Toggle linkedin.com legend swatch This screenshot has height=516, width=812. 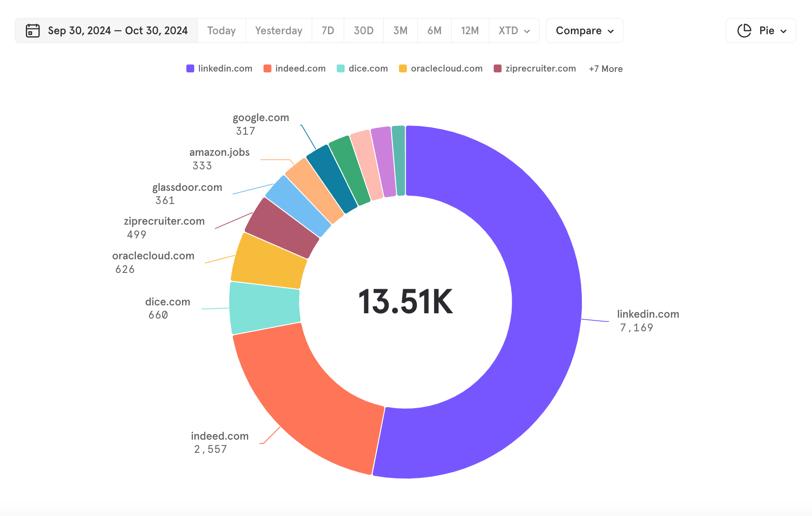pyautogui.click(x=190, y=68)
